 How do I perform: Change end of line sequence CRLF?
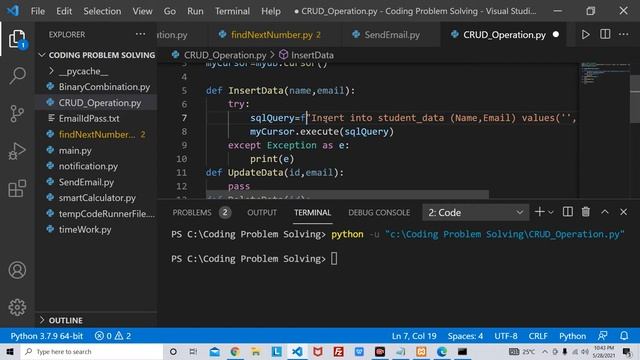(538, 336)
